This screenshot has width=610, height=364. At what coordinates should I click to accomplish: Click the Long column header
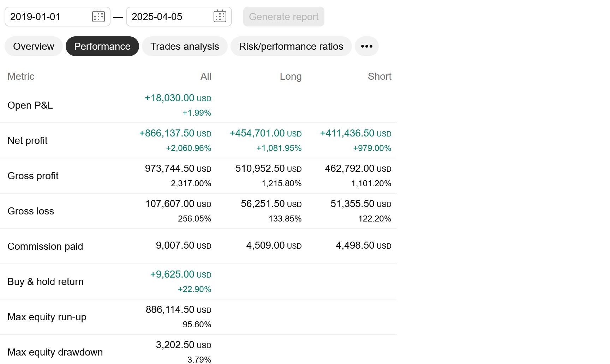click(x=291, y=77)
